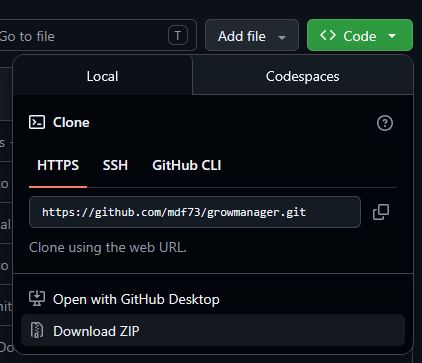This screenshot has width=422, height=363.
Task: Click the 'Clone using the web URL.' text
Action: point(108,247)
